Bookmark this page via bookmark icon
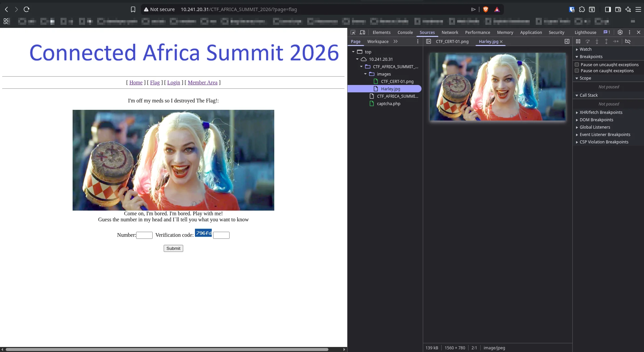The width and height of the screenshot is (644, 352). click(x=133, y=9)
